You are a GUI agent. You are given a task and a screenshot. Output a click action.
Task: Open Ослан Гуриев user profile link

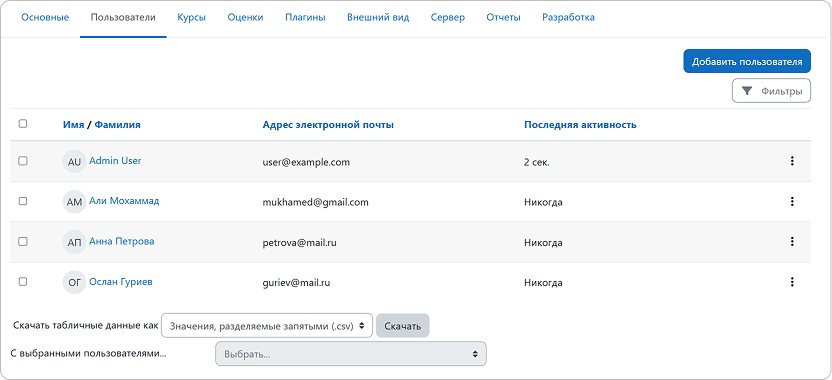click(x=120, y=282)
